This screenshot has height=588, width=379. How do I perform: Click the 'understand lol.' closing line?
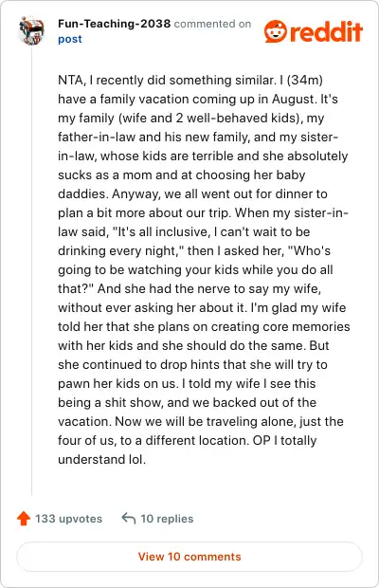(102, 459)
